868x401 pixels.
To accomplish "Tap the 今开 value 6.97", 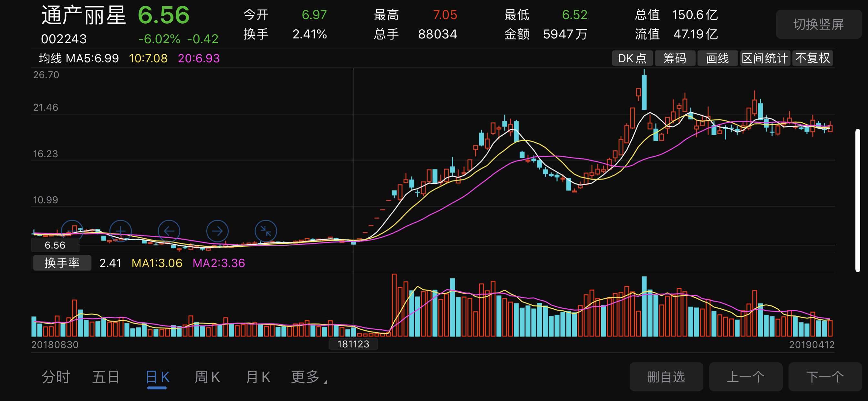I will pos(314,15).
